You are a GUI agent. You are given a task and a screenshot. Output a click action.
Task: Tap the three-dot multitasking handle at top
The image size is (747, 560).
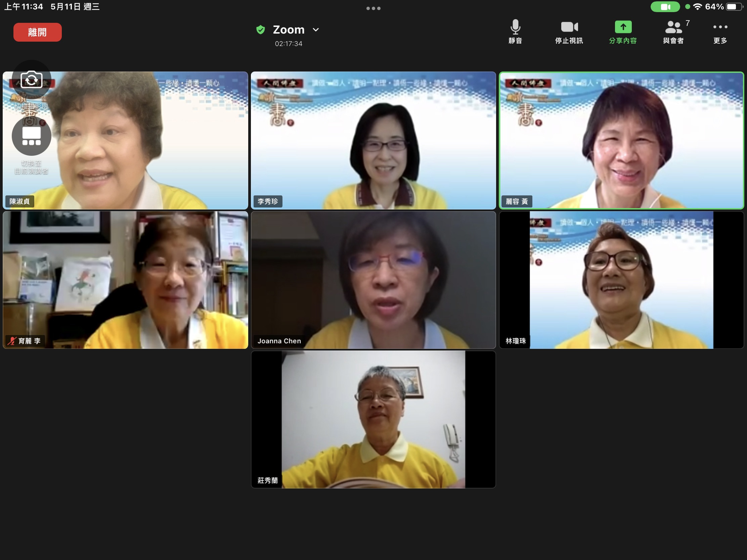pos(373,8)
